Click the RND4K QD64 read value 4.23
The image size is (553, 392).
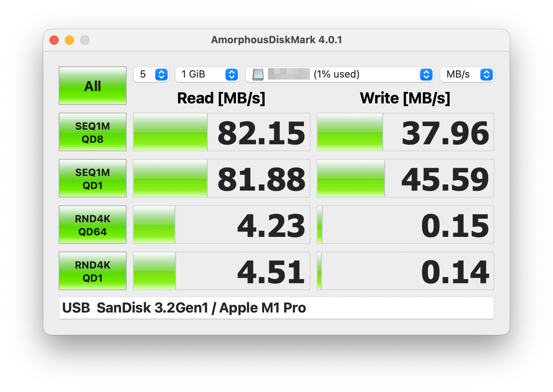[271, 225]
